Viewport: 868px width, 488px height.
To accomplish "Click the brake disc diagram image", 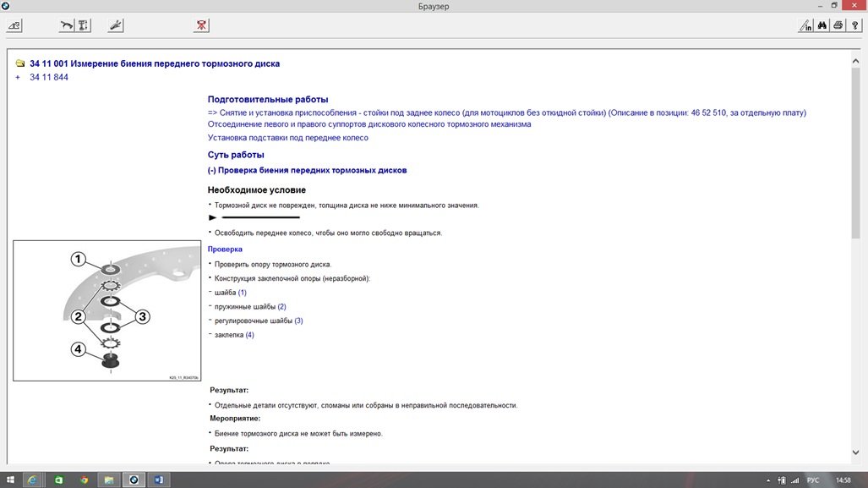I will [x=106, y=310].
